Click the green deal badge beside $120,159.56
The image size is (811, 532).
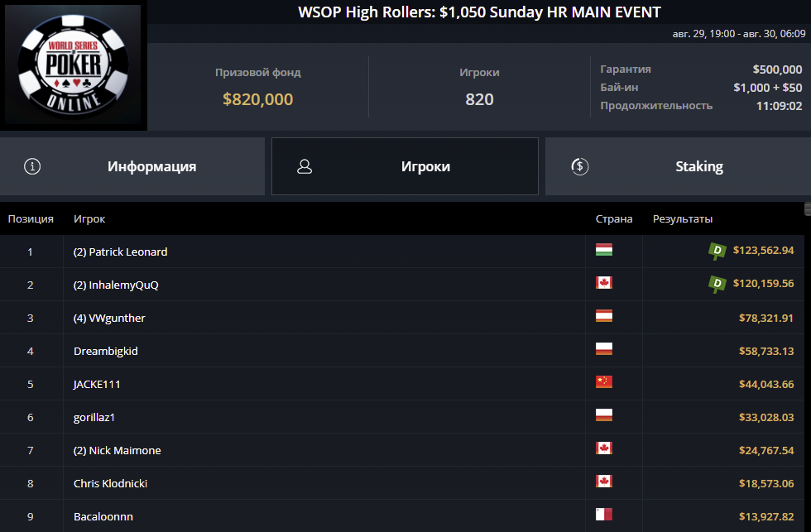point(717,284)
